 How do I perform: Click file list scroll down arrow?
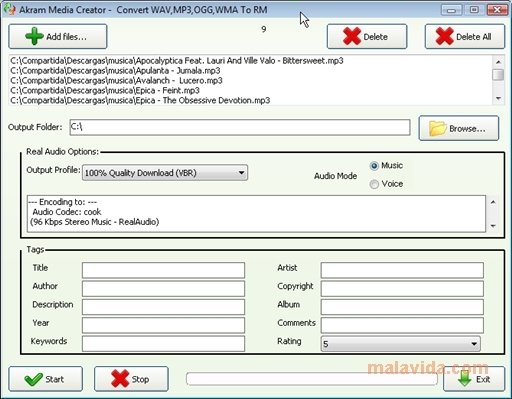click(x=498, y=98)
